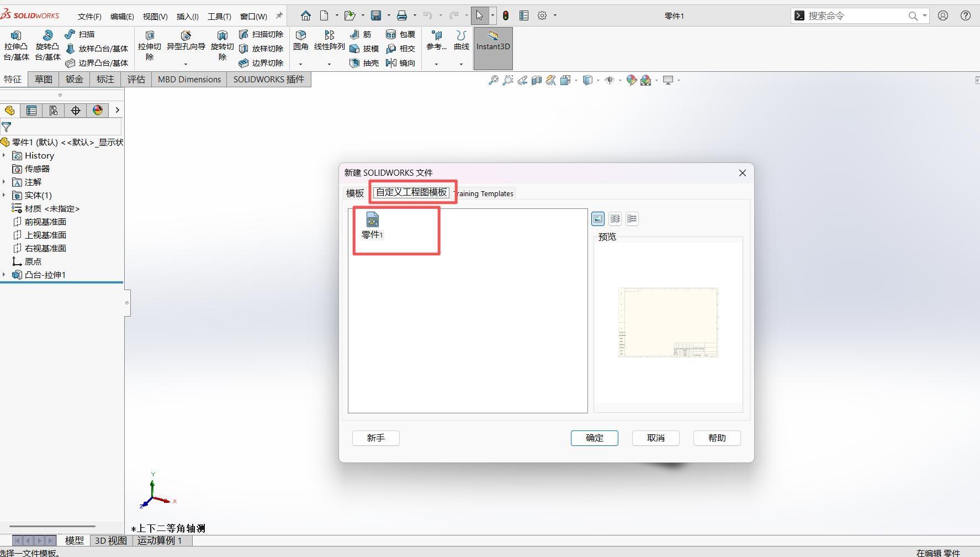The height and width of the screenshot is (557, 980).
Task: Select the Rib (筋) tool
Action: [361, 34]
